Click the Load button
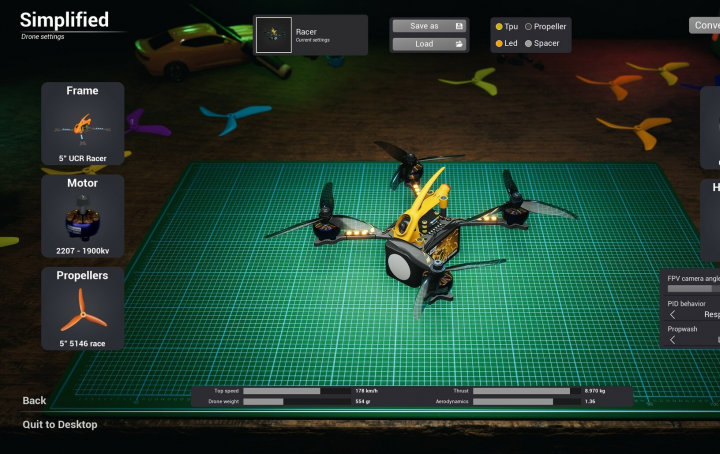Image resolution: width=720 pixels, height=454 pixels. [x=424, y=44]
